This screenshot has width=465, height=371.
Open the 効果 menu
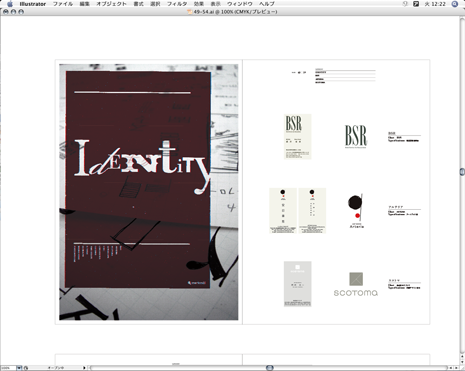coord(199,4)
